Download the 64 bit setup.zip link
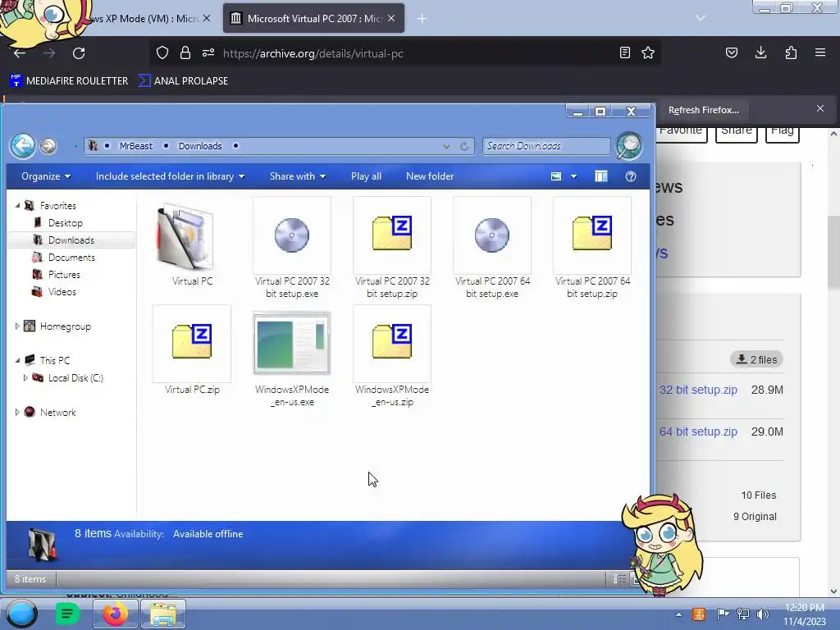The height and width of the screenshot is (630, 840). click(698, 431)
